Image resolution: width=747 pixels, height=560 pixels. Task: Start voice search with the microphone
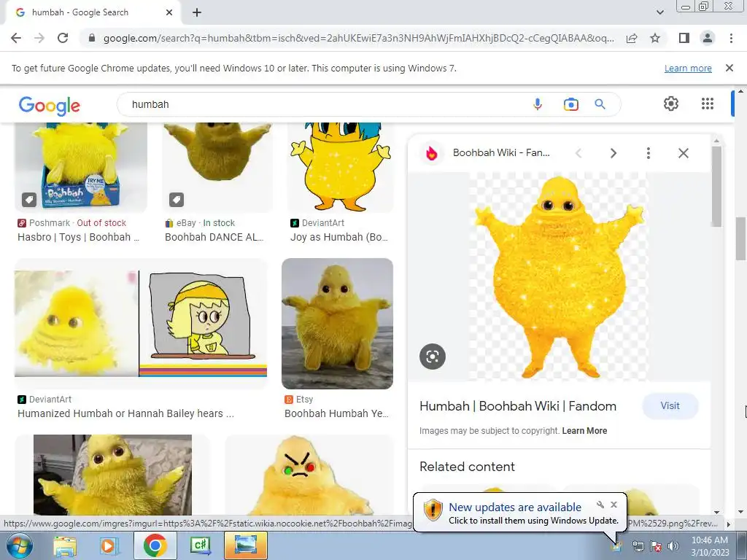tap(538, 104)
